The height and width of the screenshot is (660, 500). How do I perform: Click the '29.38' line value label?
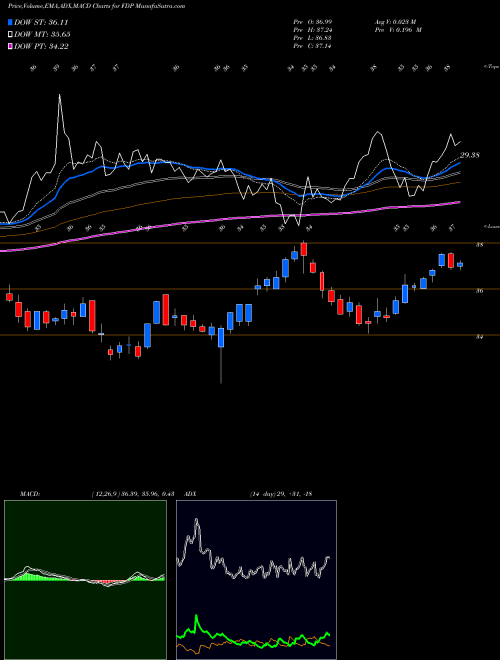(x=470, y=155)
